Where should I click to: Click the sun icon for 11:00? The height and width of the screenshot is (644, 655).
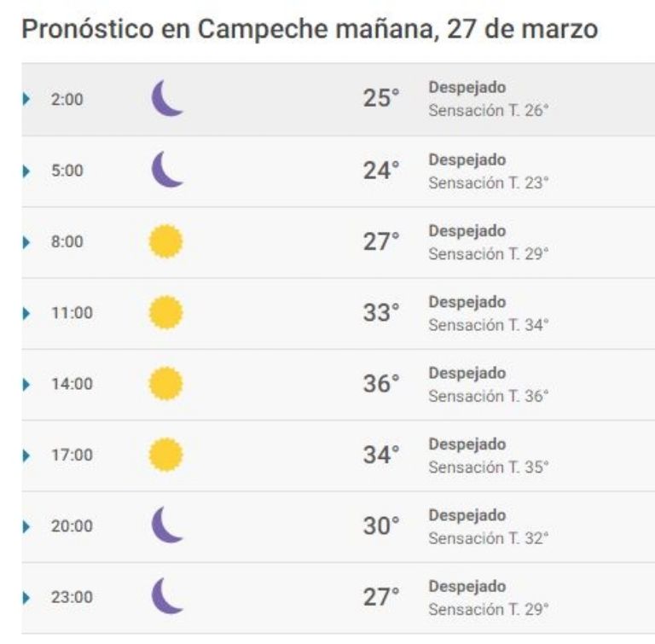(166, 312)
